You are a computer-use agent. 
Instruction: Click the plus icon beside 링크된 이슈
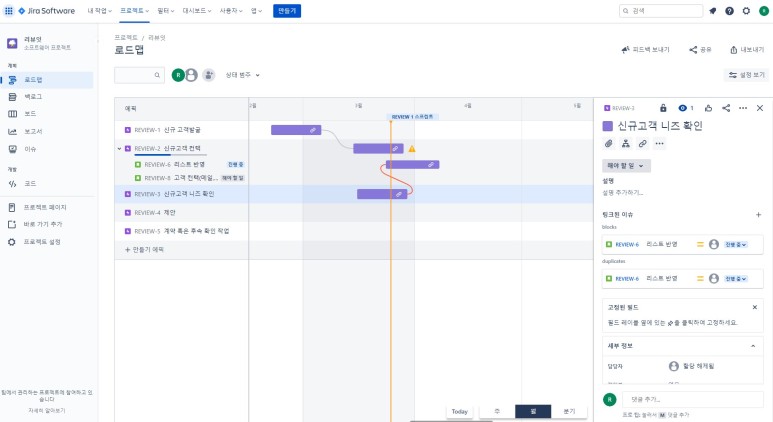coord(758,214)
